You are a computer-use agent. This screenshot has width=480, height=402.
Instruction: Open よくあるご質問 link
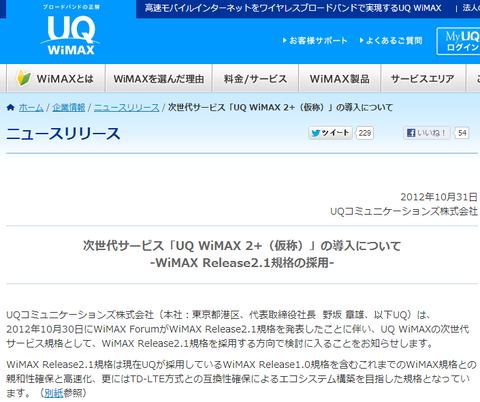pyautogui.click(x=394, y=41)
